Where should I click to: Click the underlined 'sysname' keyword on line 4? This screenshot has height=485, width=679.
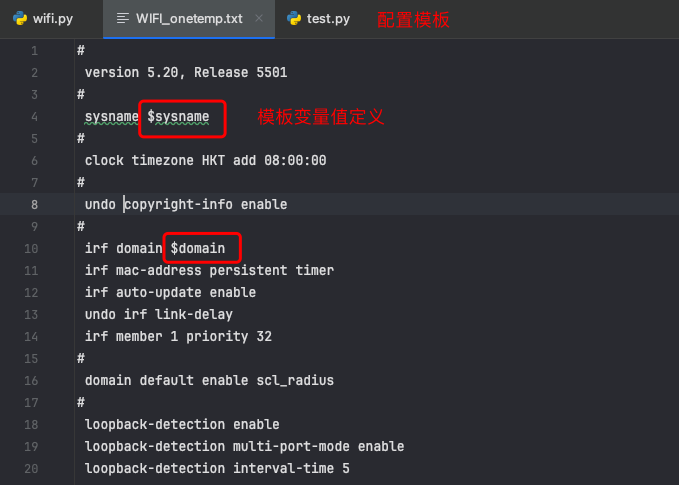point(112,116)
